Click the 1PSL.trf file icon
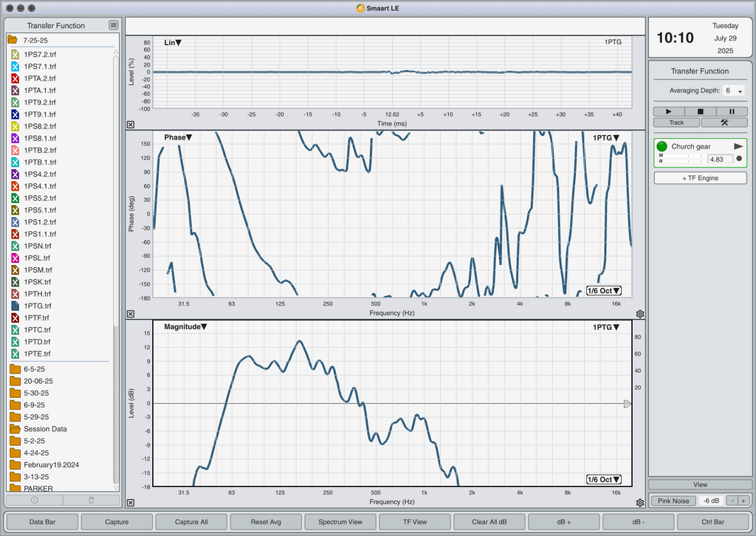Viewport: 756px width, 536px height. (x=15, y=258)
